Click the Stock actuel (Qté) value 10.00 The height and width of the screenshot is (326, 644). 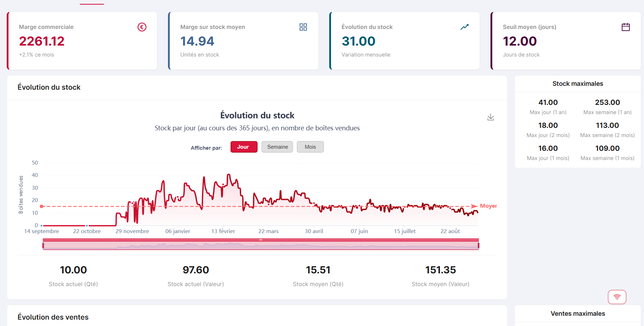[73, 270]
